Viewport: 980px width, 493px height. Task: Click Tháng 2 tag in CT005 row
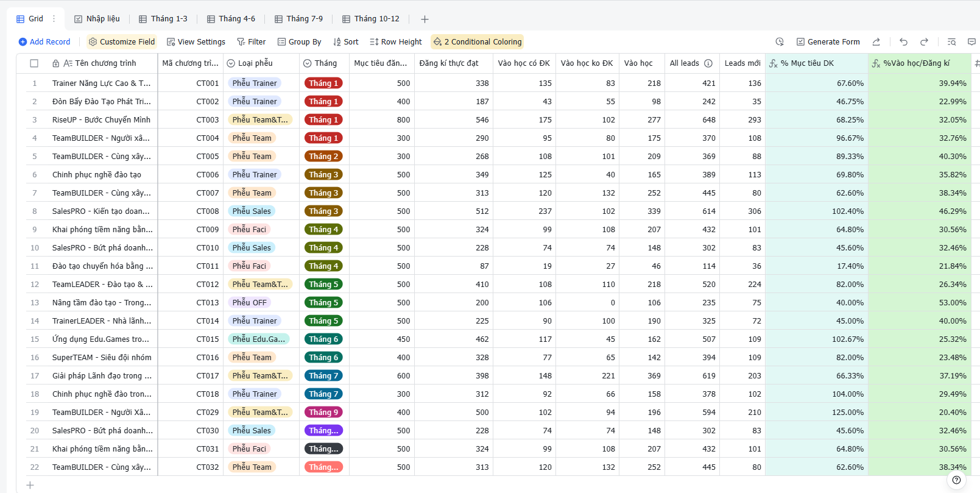(323, 157)
